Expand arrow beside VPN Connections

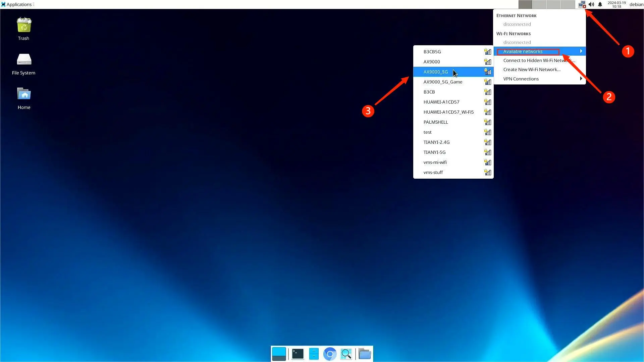coord(581,78)
